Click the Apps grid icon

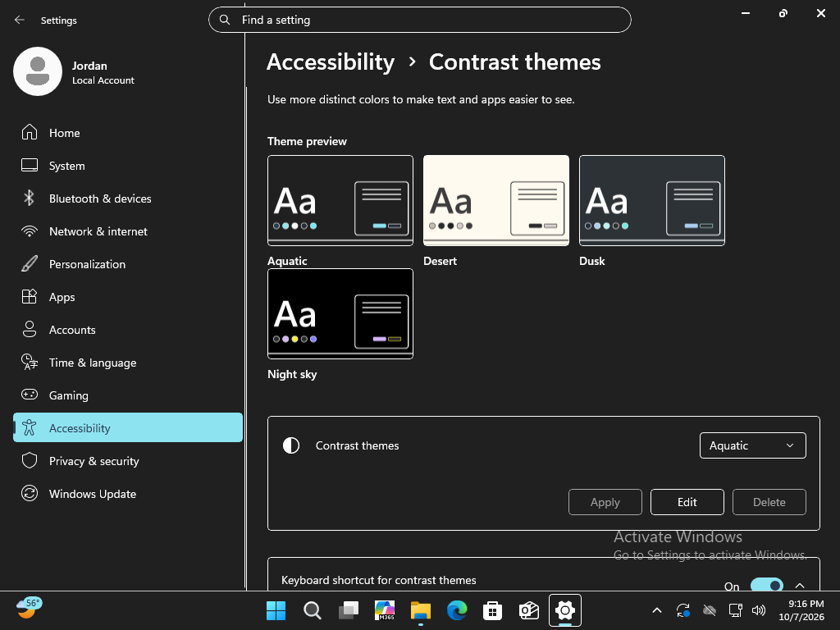point(30,297)
